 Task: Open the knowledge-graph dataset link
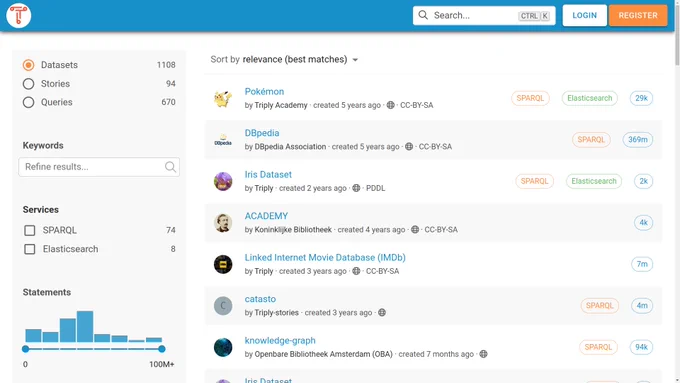click(x=280, y=341)
